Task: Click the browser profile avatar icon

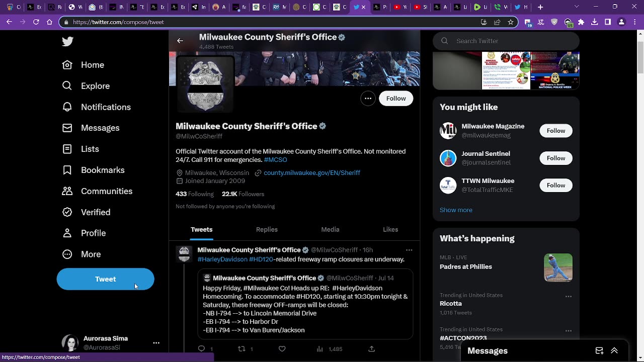Action: click(621, 22)
